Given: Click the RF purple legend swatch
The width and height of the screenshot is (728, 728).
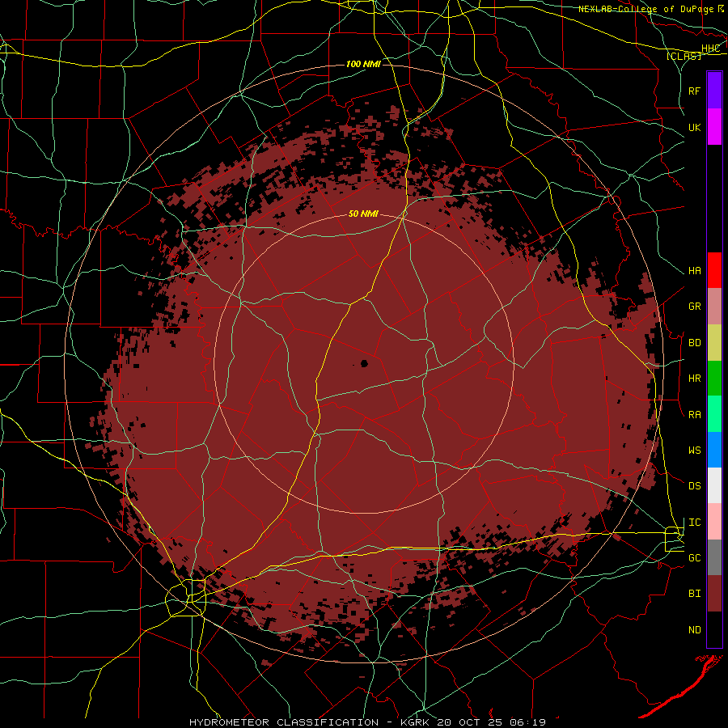Looking at the screenshot, I should [x=714, y=91].
